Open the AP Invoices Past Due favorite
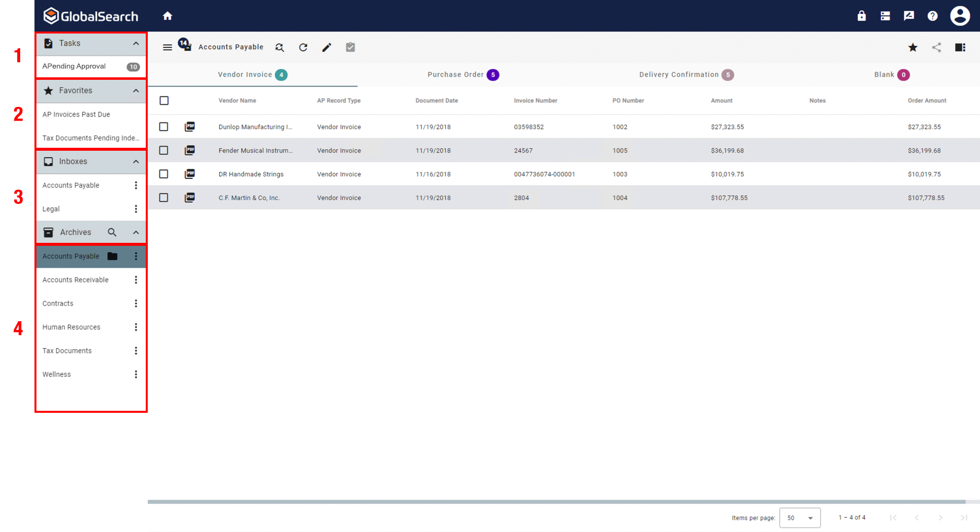 pos(76,114)
